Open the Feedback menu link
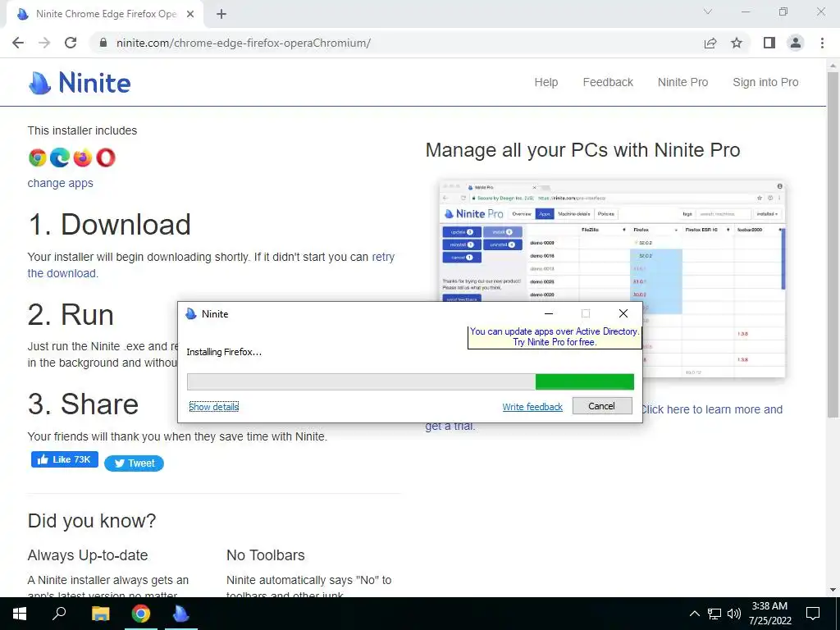840x630 pixels. click(608, 83)
